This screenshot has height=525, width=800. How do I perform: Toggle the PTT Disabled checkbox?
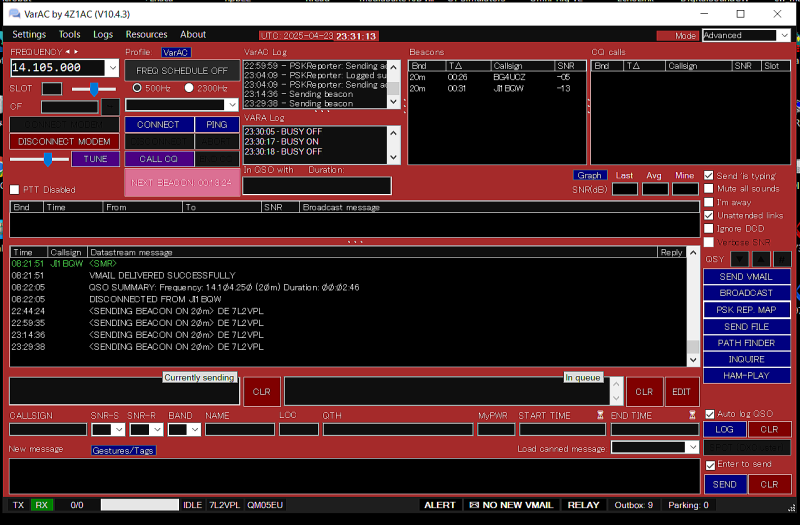click(14, 190)
